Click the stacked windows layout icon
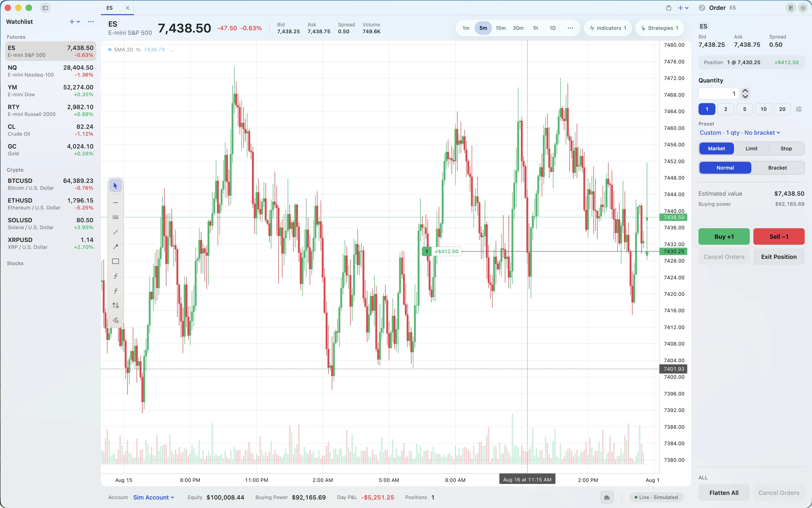Screen dimensions: 812x508 tap(668, 8)
